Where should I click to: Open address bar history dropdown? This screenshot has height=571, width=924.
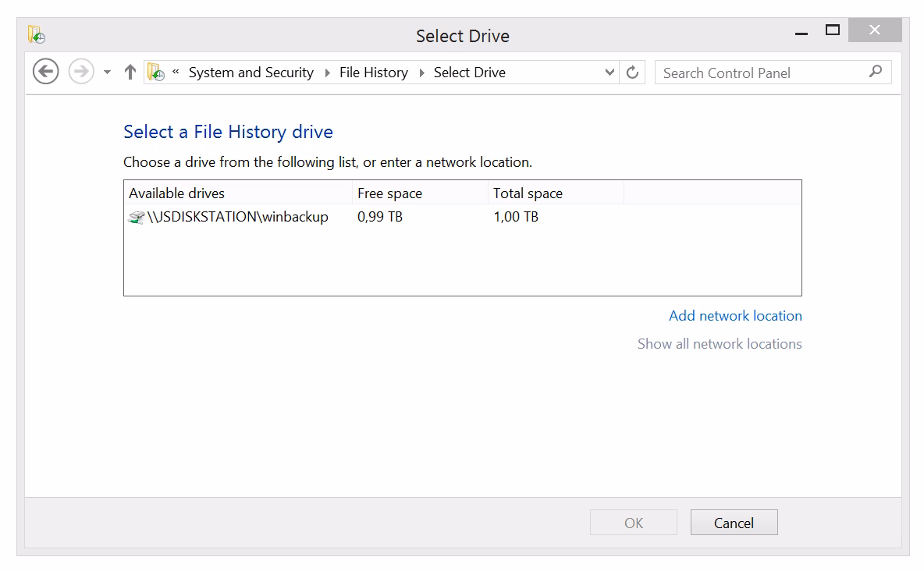(610, 72)
